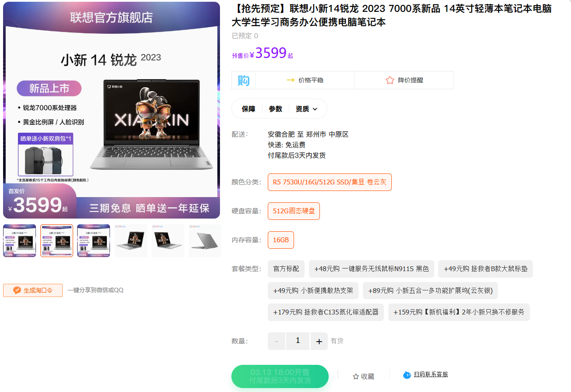Viewport: 571px width, 392px height.
Task: Click the 内存容量 label
Action: [247, 240]
